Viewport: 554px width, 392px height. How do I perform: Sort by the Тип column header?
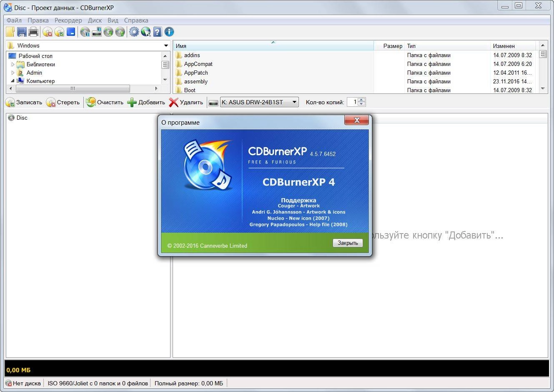(x=448, y=46)
